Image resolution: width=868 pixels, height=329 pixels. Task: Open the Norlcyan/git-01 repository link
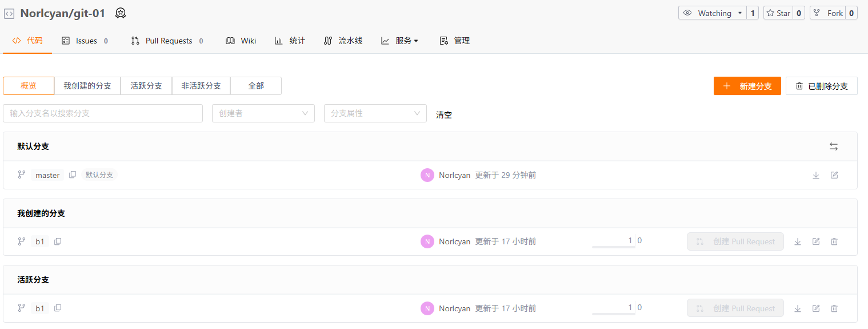click(63, 13)
